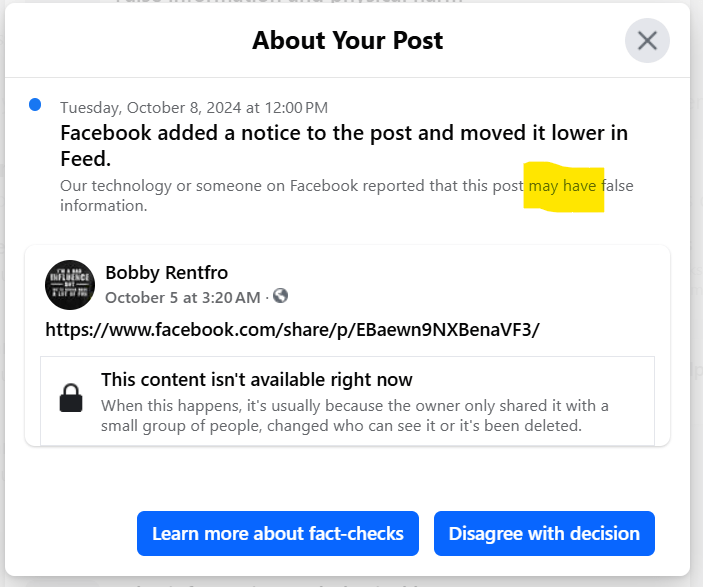
Task: Click Bobby Rentfro's profile picture
Action: pyautogui.click(x=70, y=284)
